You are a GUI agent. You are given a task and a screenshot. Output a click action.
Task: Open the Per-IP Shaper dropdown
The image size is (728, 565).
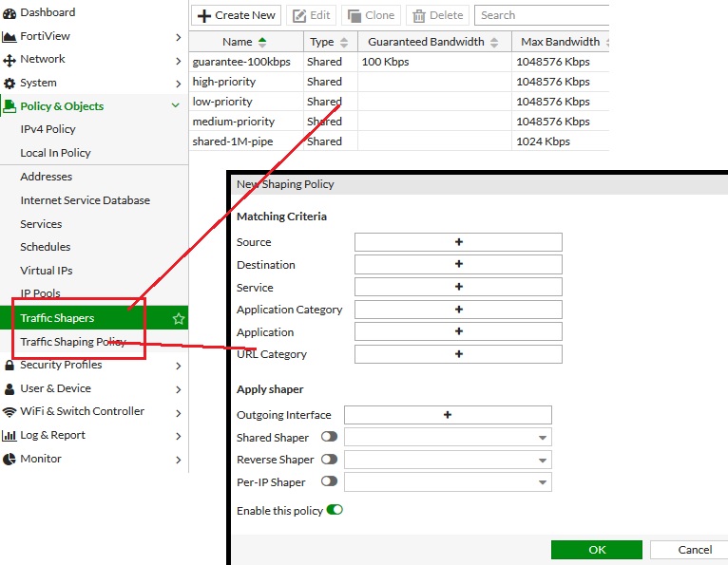pyautogui.click(x=448, y=482)
